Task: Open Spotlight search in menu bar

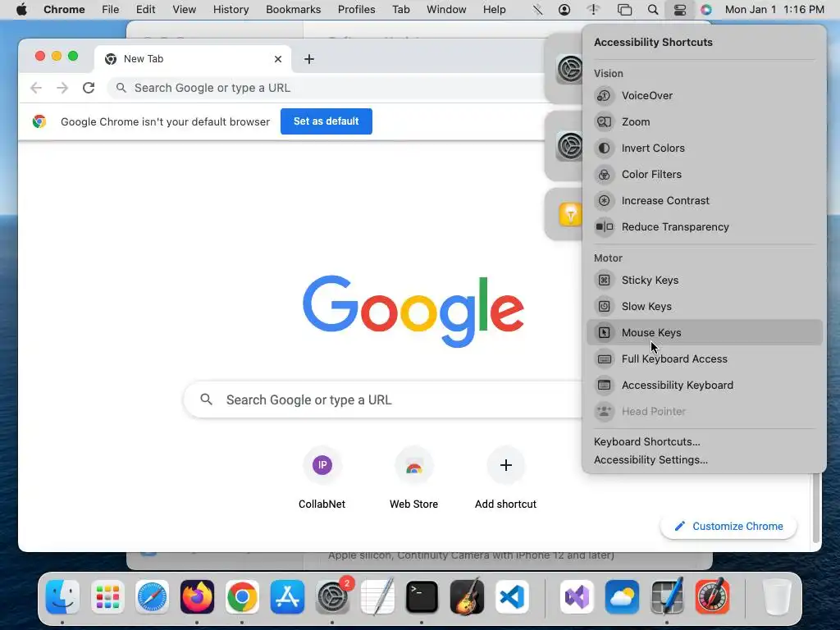Action: tap(652, 10)
